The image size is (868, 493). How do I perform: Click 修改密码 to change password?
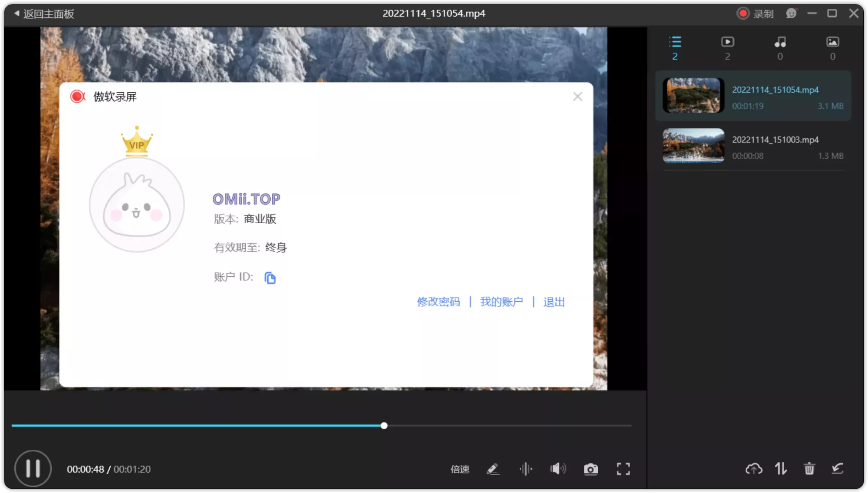[x=438, y=302]
